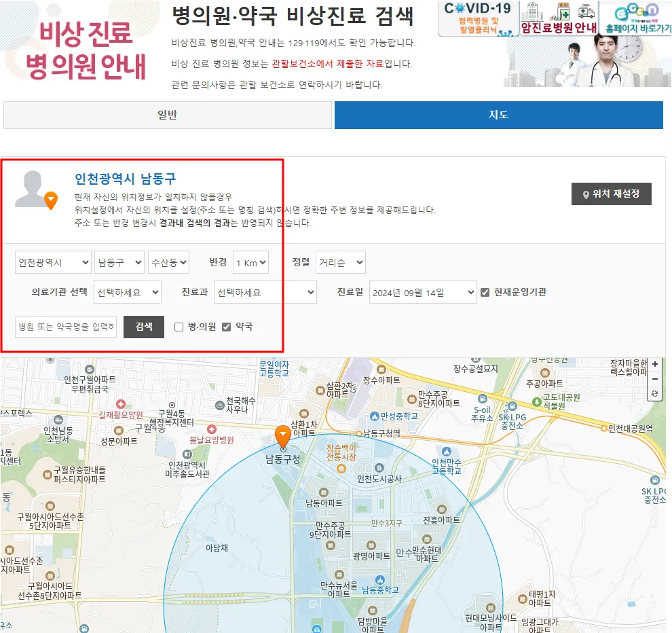Screen dimensions: 672x633
Task: Click the 남동구청역 station marker
Action: tap(359, 433)
